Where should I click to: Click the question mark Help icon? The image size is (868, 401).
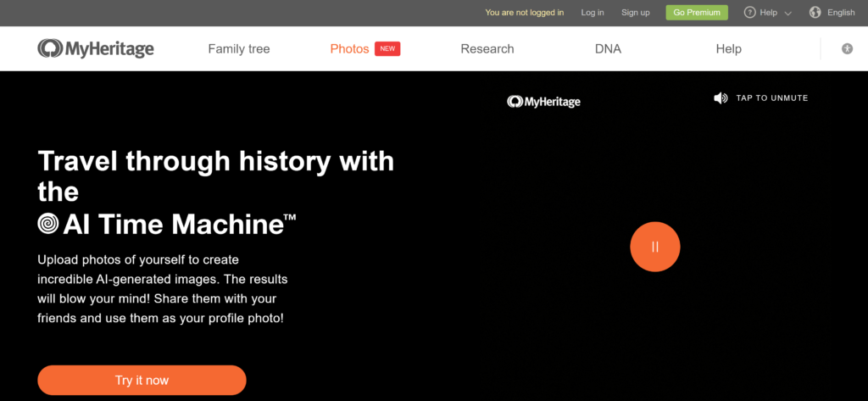[x=749, y=13]
